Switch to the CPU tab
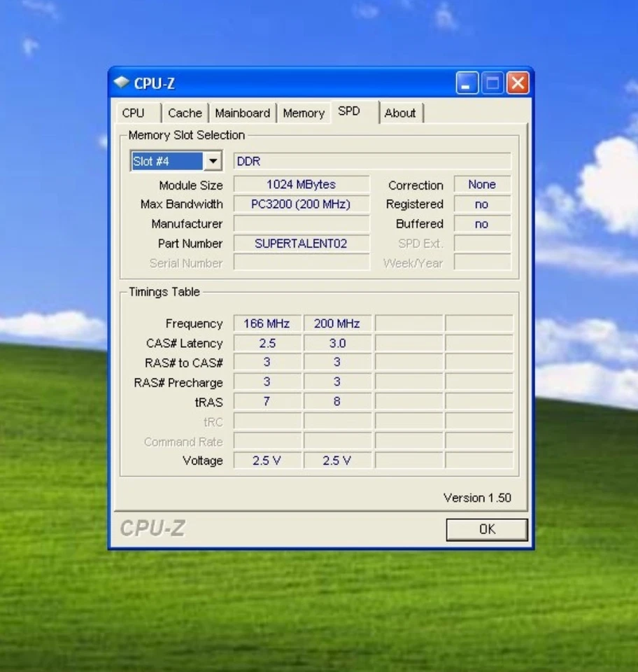Viewport: 638px width, 672px height. tap(133, 113)
